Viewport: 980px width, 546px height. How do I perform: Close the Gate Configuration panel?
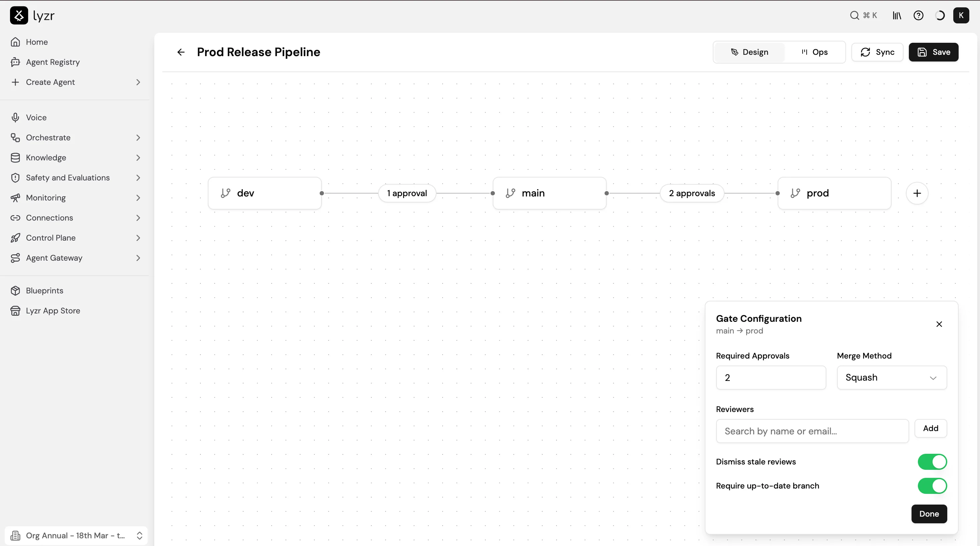(x=939, y=324)
